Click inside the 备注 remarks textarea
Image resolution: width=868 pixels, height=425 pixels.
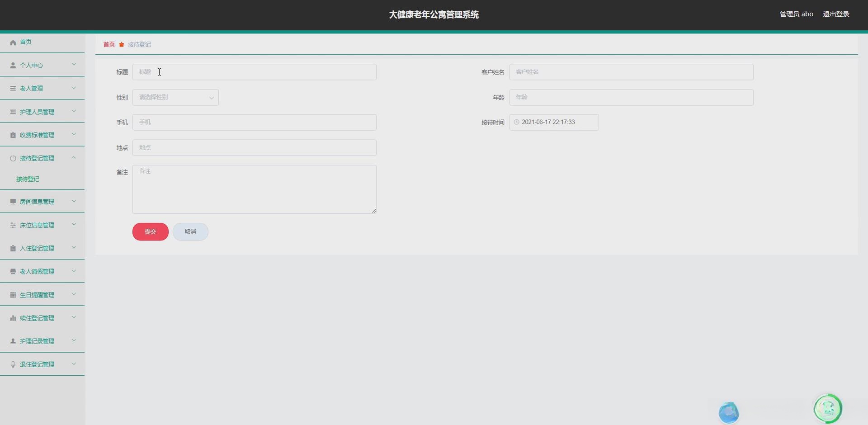click(x=254, y=189)
